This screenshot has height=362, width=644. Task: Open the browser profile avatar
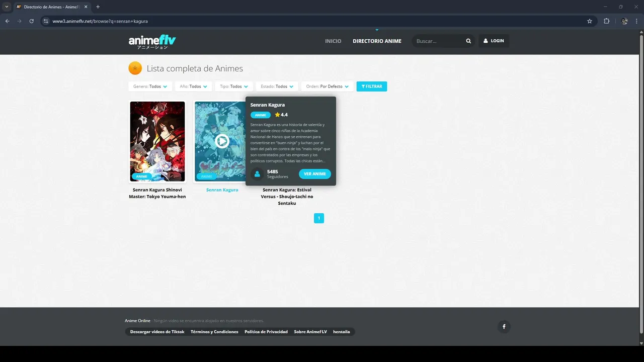pos(624,21)
